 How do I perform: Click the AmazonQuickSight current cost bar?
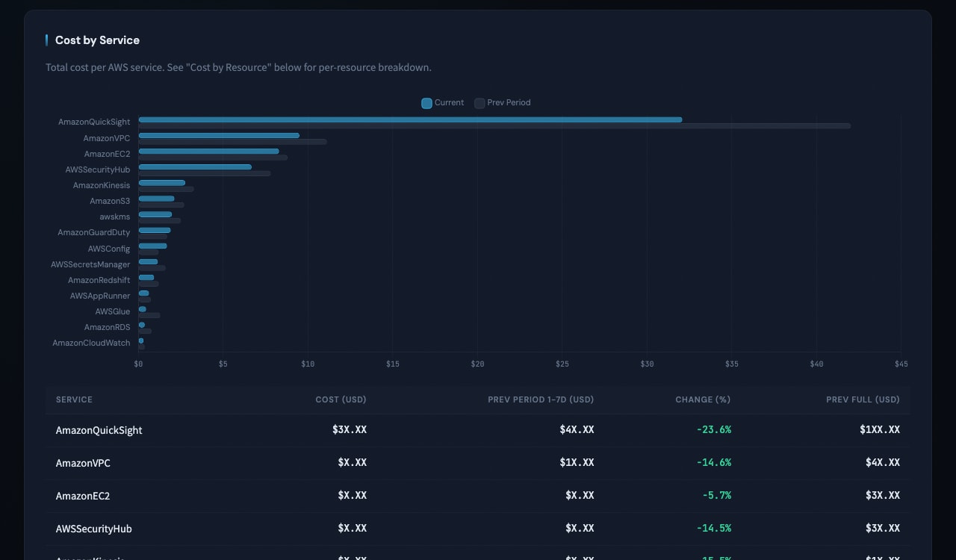click(409, 119)
